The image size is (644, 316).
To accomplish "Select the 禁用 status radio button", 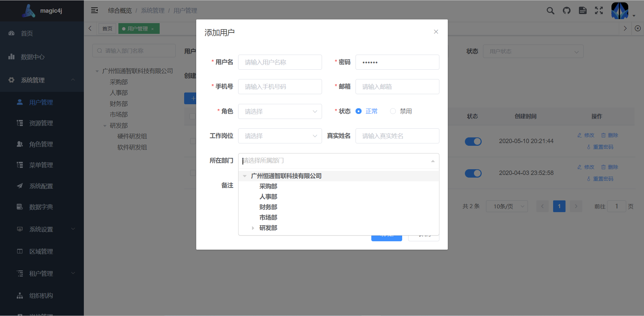I will click(393, 111).
